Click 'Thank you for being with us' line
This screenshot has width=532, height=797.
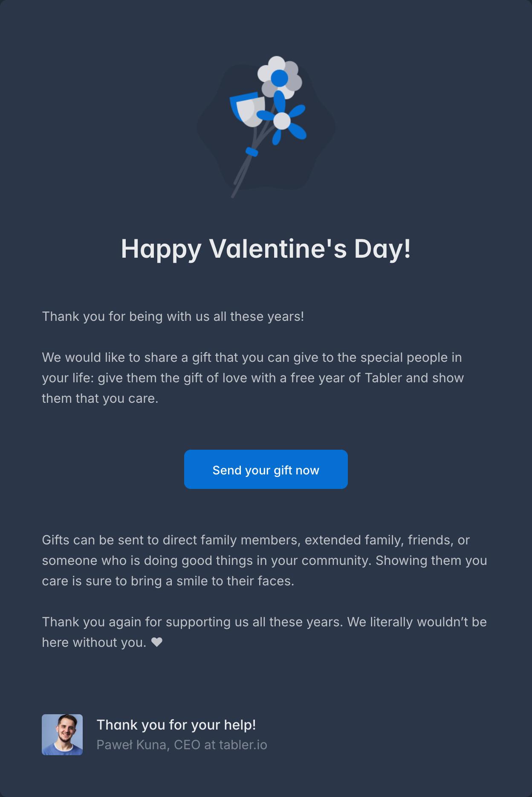click(x=173, y=317)
